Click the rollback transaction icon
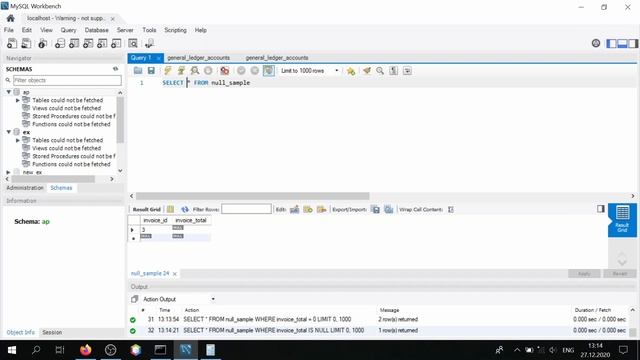640x360 pixels. pos(255,71)
